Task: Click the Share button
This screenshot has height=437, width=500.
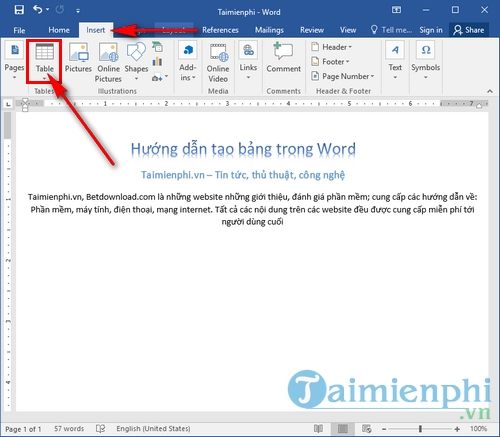Action: [469, 30]
